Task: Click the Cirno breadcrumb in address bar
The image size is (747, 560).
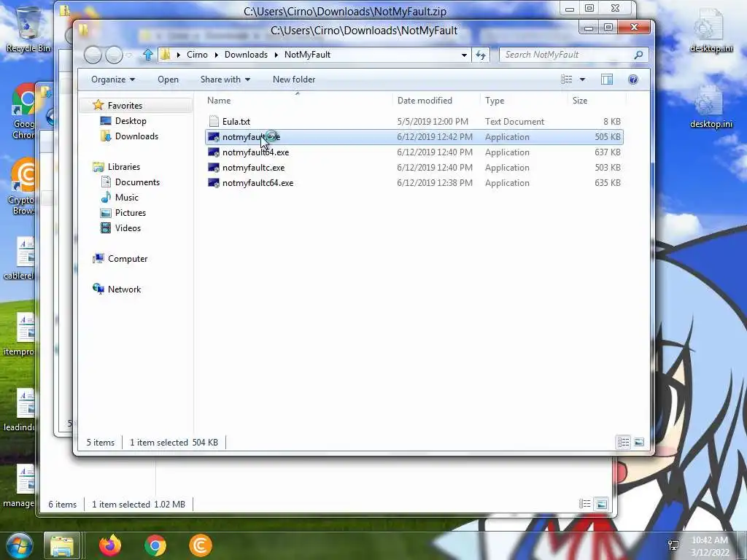Action: pos(197,55)
